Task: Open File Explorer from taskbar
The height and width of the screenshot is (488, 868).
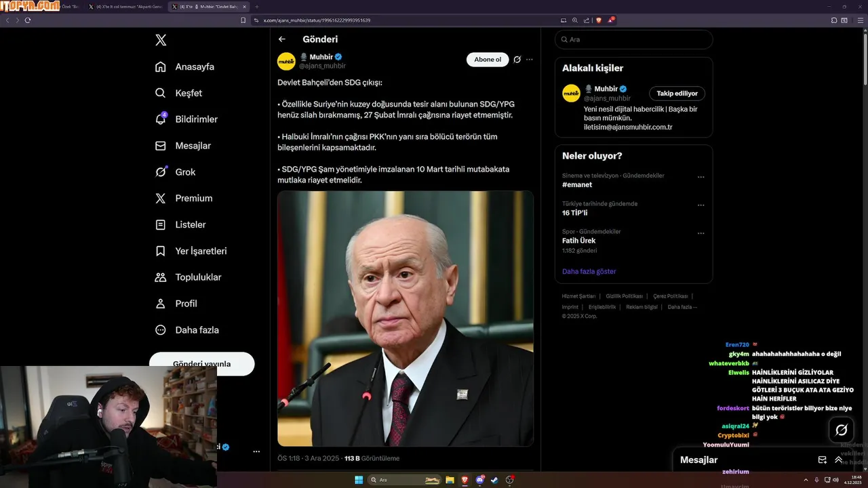Action: 450,480
